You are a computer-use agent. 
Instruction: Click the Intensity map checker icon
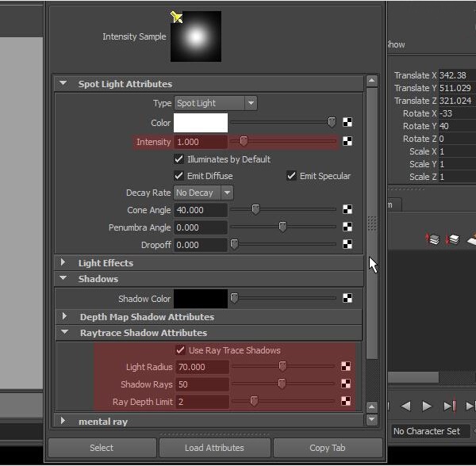347,141
